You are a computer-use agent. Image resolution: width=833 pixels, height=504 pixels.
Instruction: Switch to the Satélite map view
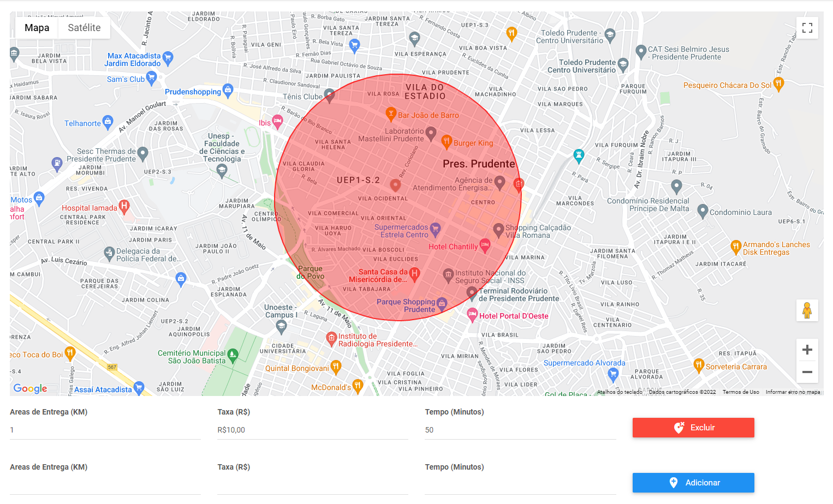[x=84, y=28]
